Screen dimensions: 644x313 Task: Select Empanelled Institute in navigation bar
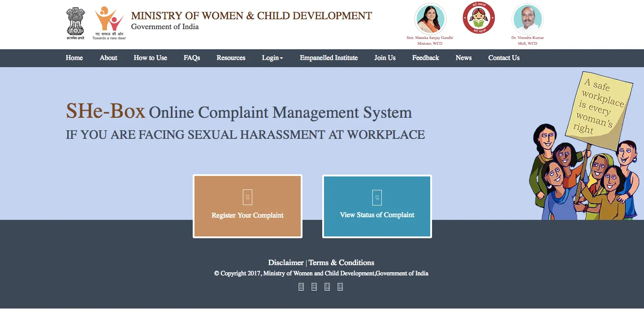(328, 58)
